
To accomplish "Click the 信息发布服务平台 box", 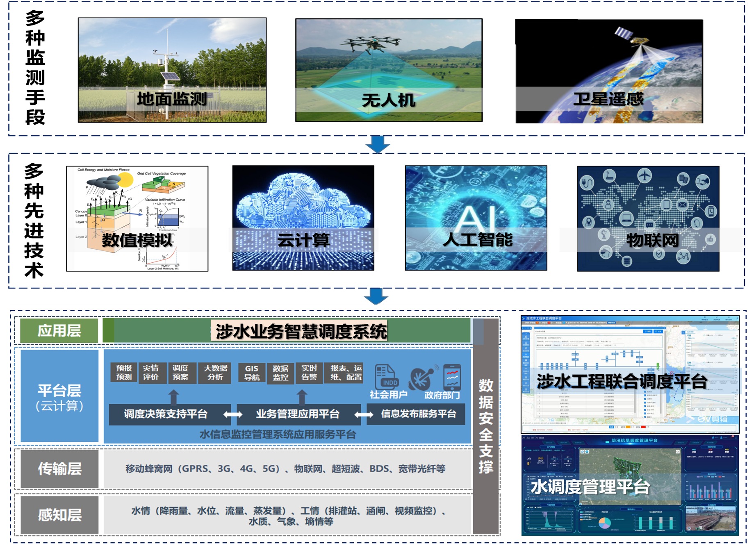I will click(x=418, y=414).
